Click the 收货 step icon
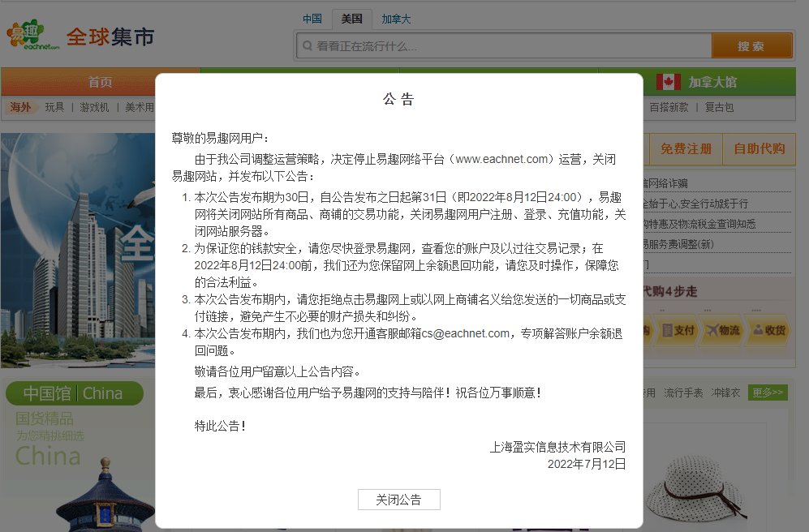809x532 pixels. [x=768, y=330]
